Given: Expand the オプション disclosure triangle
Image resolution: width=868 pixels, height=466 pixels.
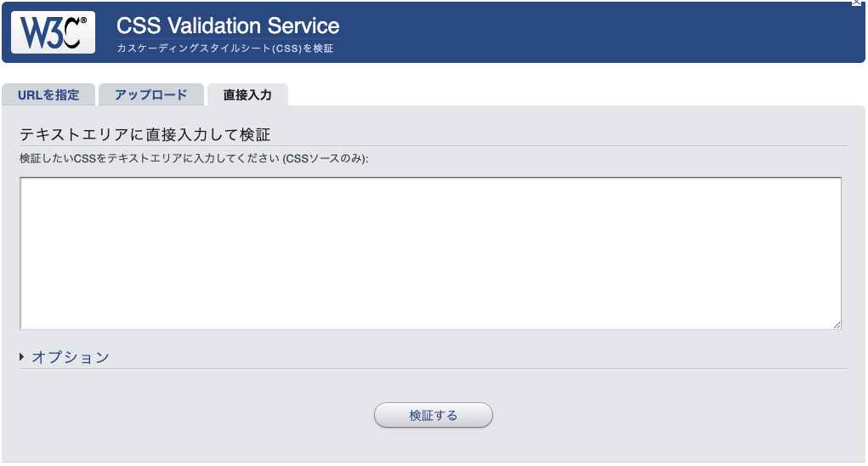Looking at the screenshot, I should [21, 357].
